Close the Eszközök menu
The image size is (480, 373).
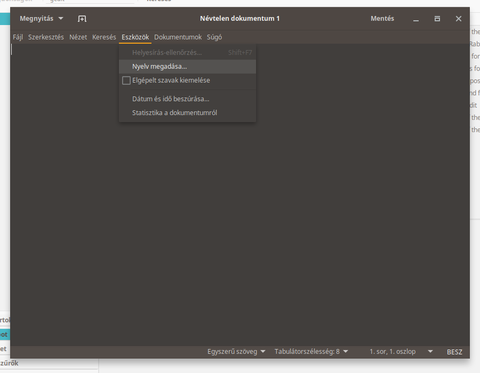click(135, 37)
